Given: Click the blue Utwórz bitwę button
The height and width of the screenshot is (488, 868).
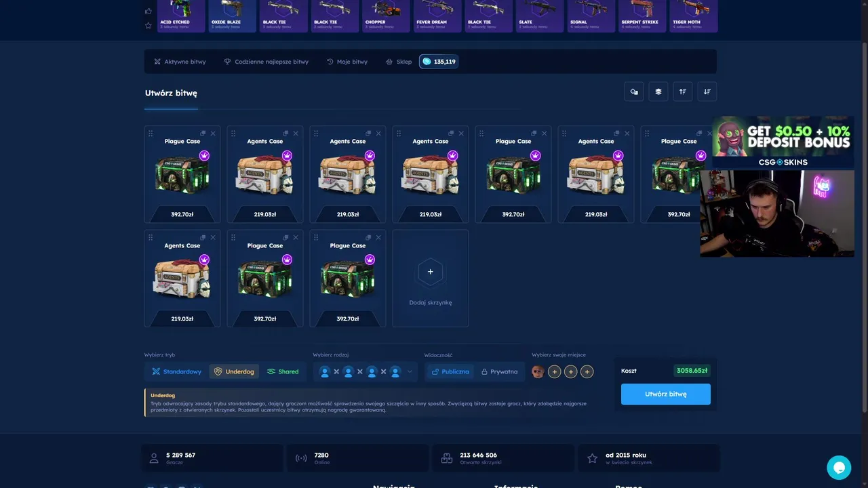Looking at the screenshot, I should tap(666, 394).
